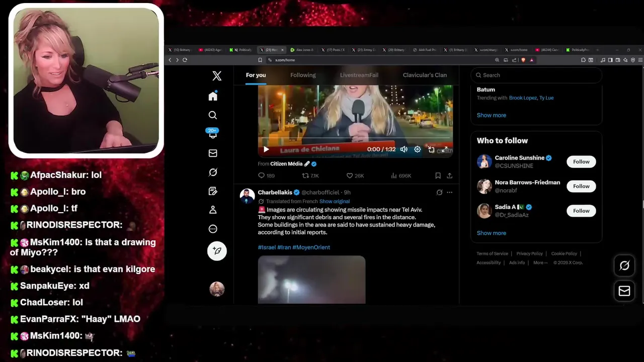Click the compose Post feather button

point(217,251)
